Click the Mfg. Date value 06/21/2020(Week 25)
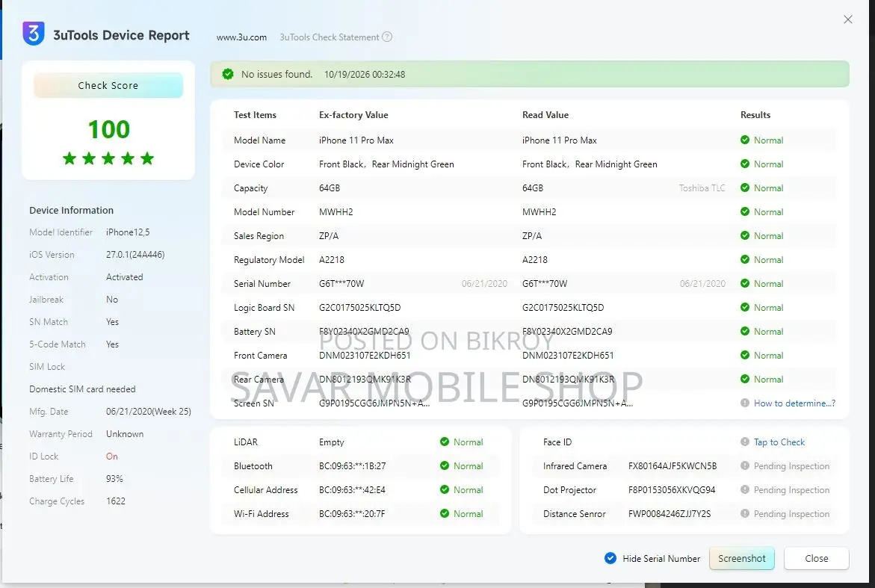Screen dimensions: 875x588 (x=149, y=412)
